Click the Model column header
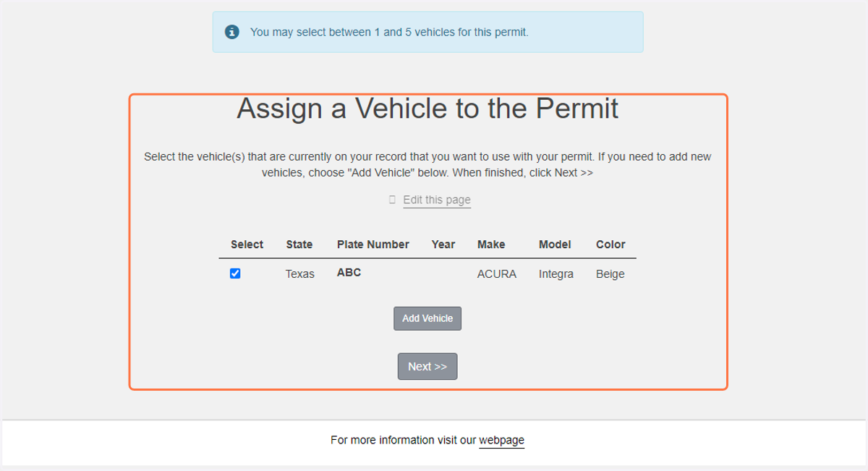The width and height of the screenshot is (868, 471). click(555, 245)
